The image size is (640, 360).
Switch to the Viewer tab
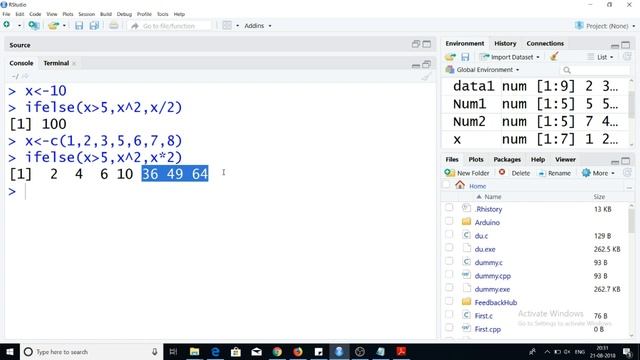coord(565,160)
